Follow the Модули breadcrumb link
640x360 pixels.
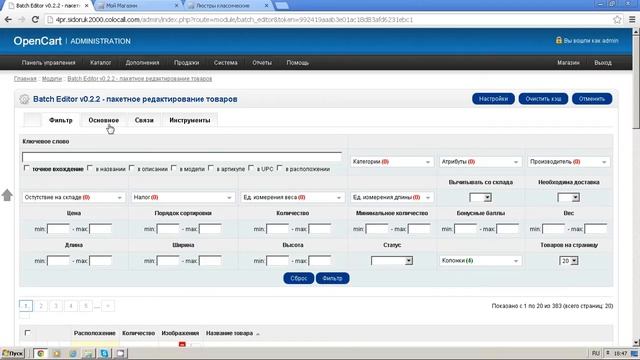click(x=52, y=78)
